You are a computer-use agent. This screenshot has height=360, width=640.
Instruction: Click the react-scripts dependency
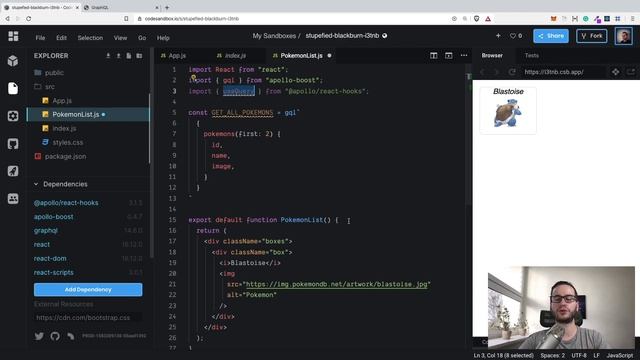pyautogui.click(x=54, y=272)
